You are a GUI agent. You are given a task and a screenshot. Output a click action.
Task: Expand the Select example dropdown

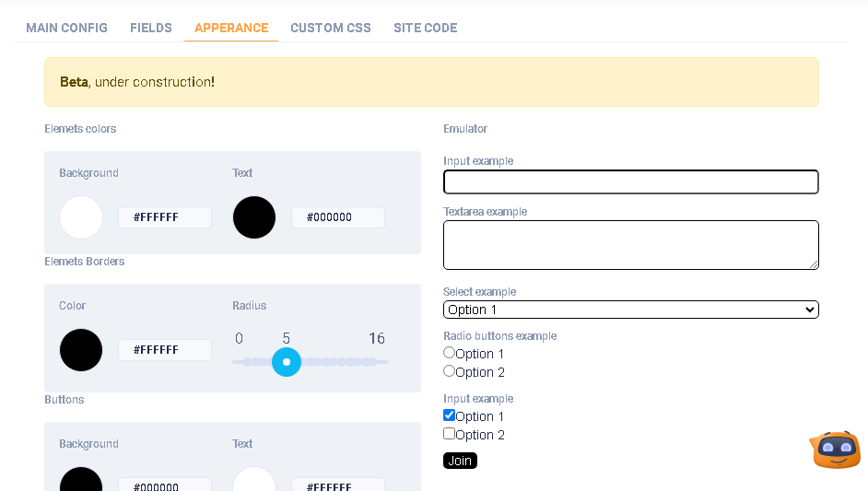(630, 310)
